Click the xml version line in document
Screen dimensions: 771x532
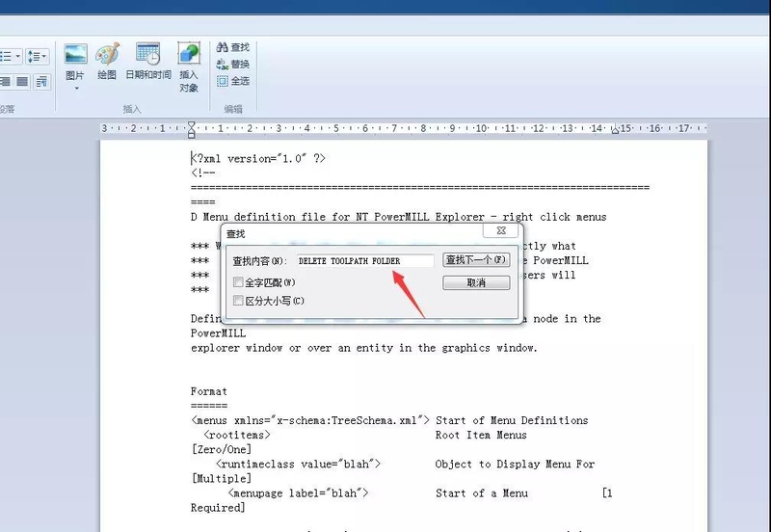258,158
